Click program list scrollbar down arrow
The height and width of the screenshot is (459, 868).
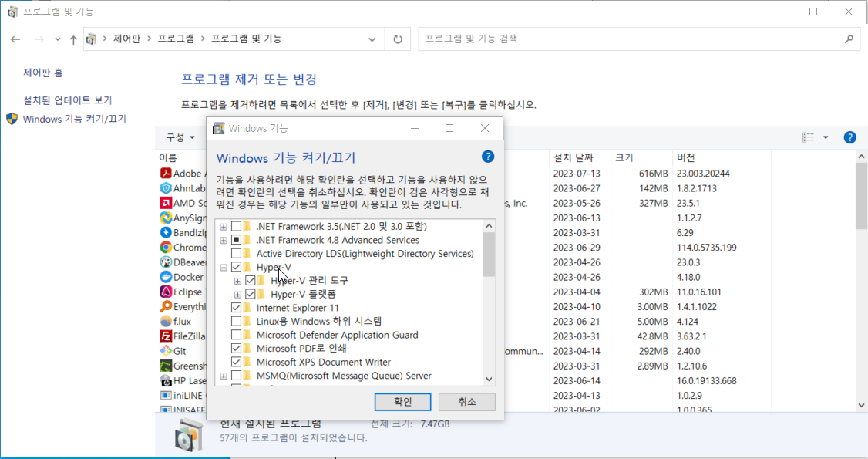point(861,405)
